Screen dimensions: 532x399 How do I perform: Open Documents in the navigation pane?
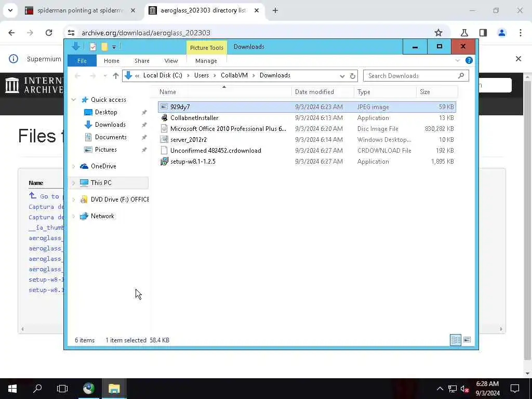111,137
